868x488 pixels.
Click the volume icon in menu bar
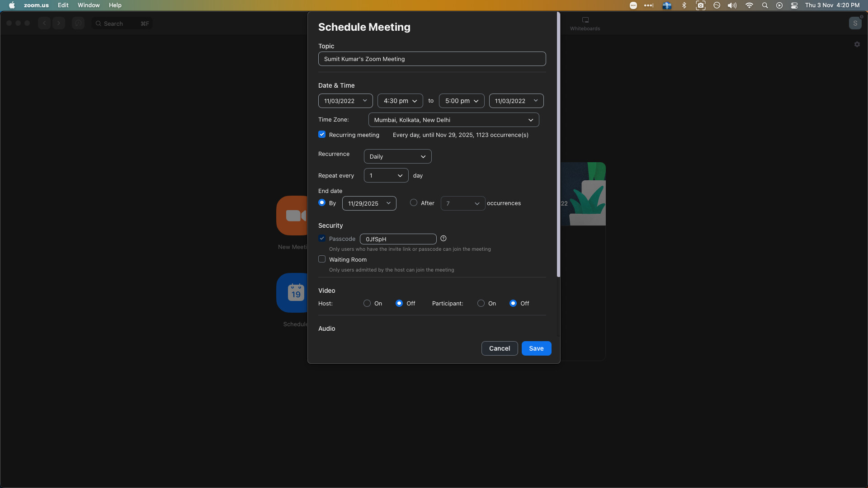click(732, 5)
